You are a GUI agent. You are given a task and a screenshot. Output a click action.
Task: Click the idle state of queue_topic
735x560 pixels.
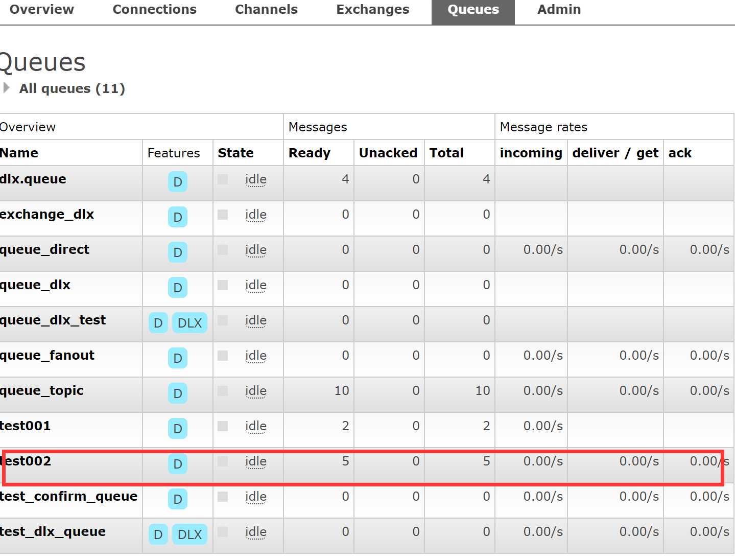click(x=256, y=391)
